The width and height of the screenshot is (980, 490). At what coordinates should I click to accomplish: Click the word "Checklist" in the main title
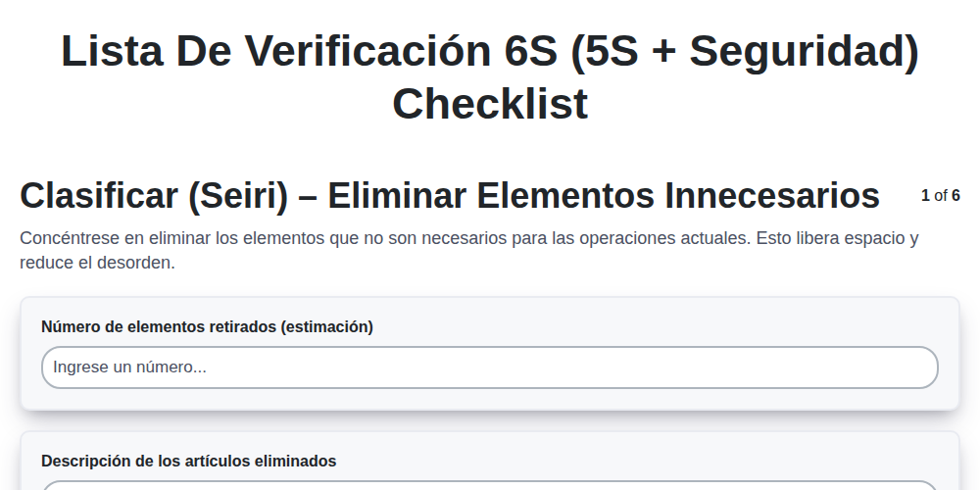tap(490, 104)
